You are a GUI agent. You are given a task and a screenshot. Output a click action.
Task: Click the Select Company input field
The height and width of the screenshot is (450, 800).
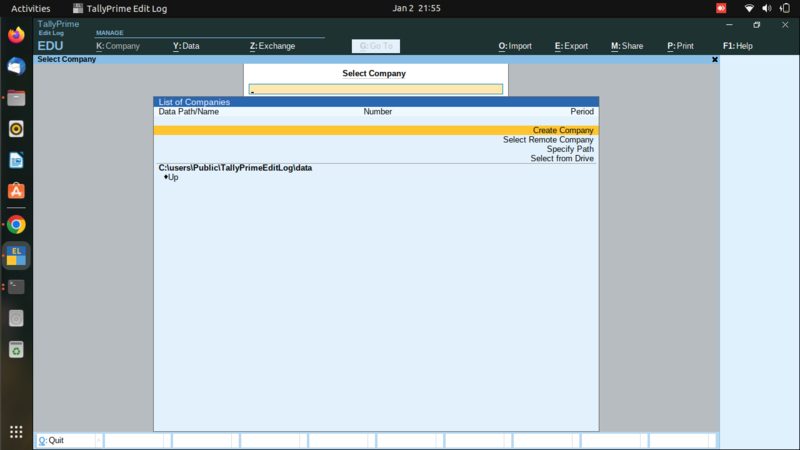[x=376, y=89]
